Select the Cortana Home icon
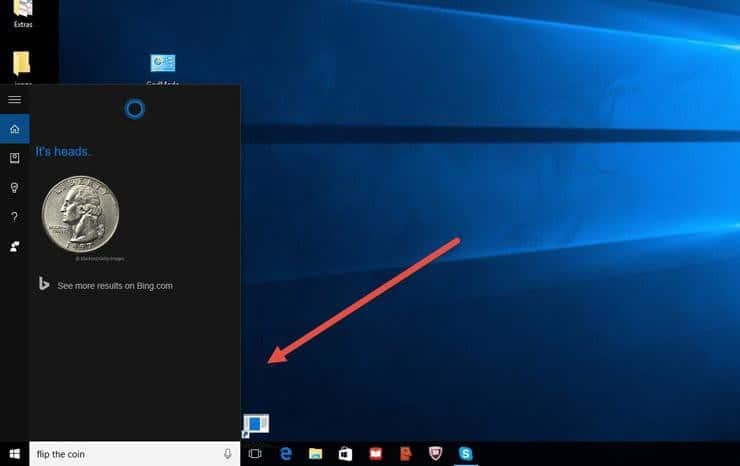The width and height of the screenshot is (740, 466). coord(15,129)
